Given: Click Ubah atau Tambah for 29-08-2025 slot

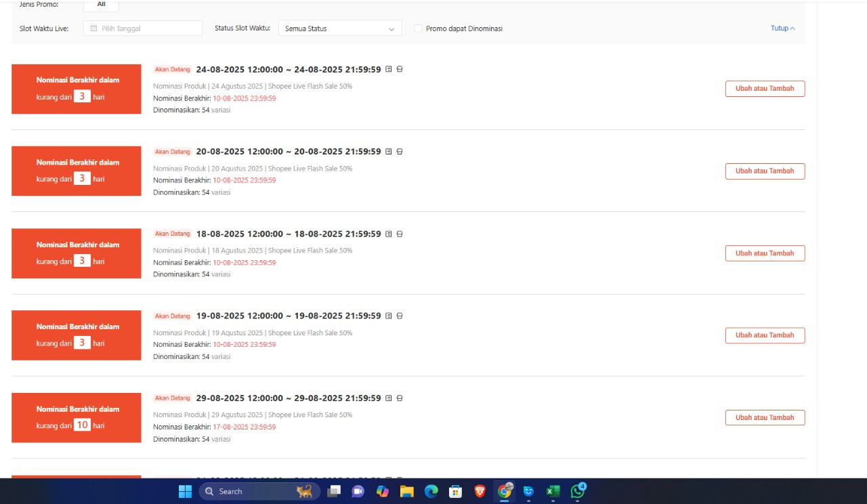Looking at the screenshot, I should click(x=765, y=418).
